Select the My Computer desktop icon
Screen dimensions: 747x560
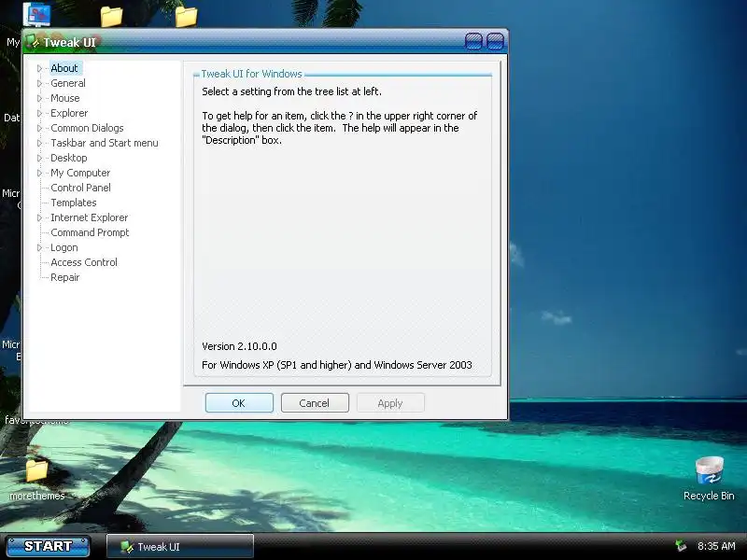pyautogui.click(x=36, y=14)
